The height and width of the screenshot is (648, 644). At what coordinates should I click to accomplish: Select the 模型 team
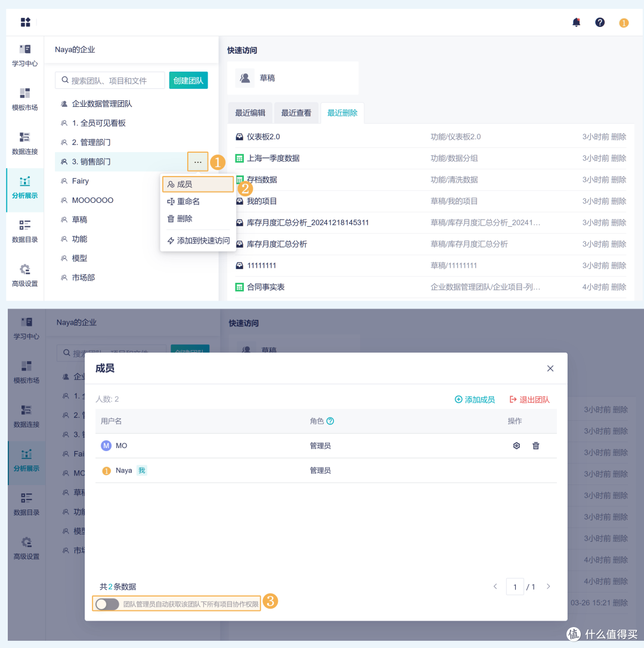pyautogui.click(x=131, y=258)
